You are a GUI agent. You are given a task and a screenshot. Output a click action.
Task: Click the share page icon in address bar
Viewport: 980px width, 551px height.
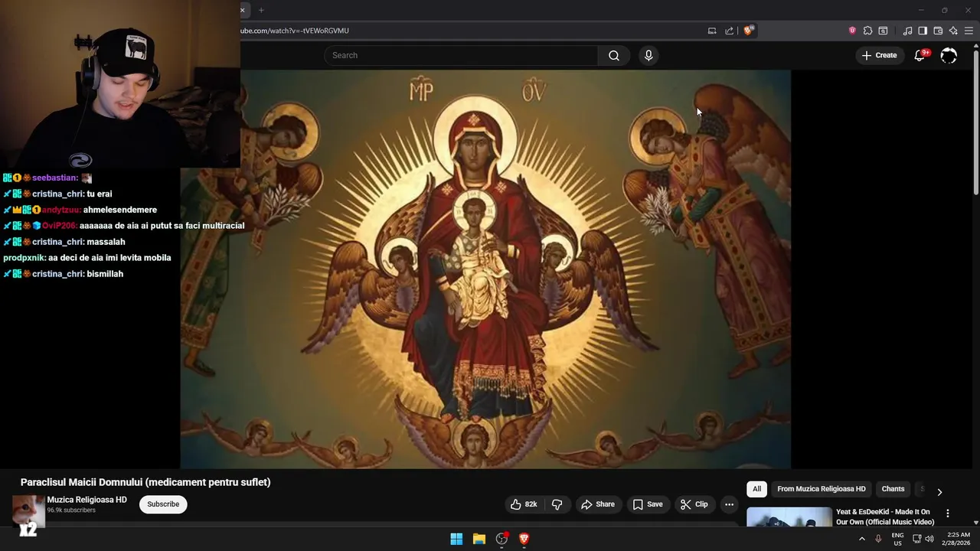(x=729, y=31)
